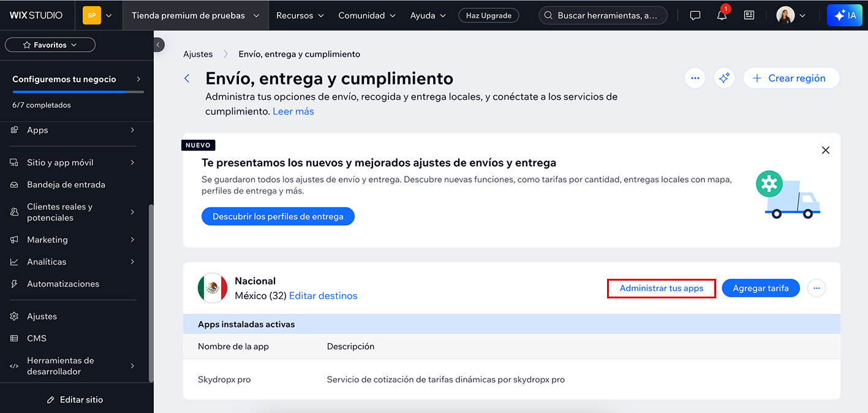Image resolution: width=868 pixels, height=413 pixels.
Task: Click Crear región button
Action: pyautogui.click(x=791, y=78)
